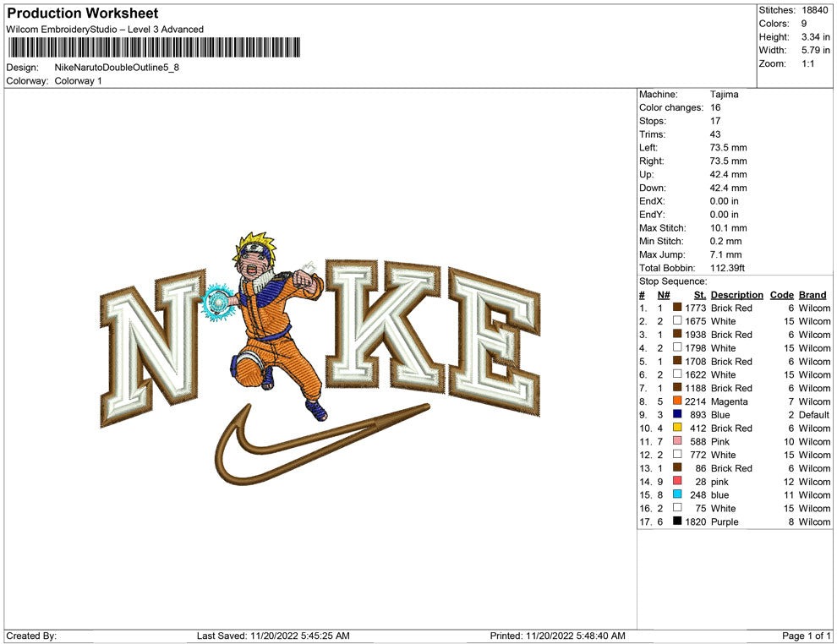Click the Wilcom EmbroideryStudio Level 3 Advanced text
The width and height of the screenshot is (837, 644).
105,30
